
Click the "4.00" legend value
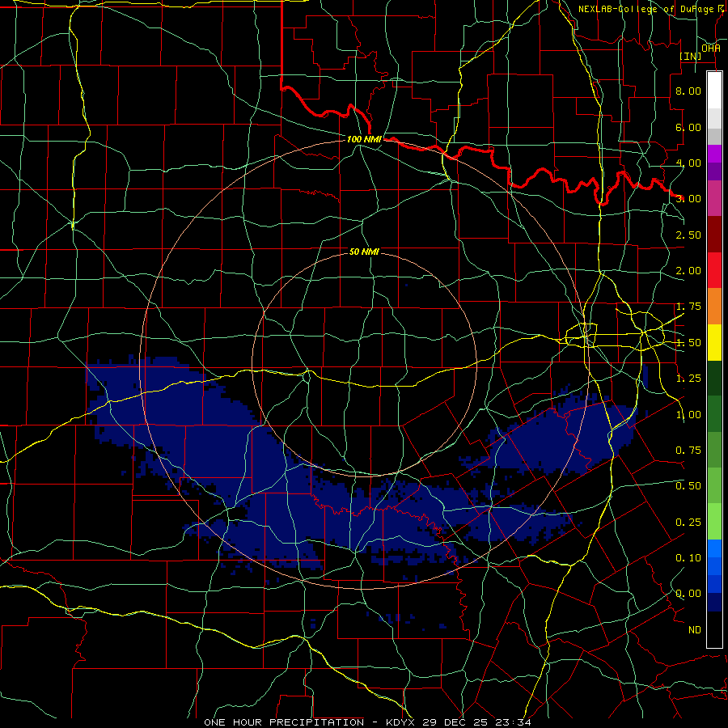(x=688, y=163)
